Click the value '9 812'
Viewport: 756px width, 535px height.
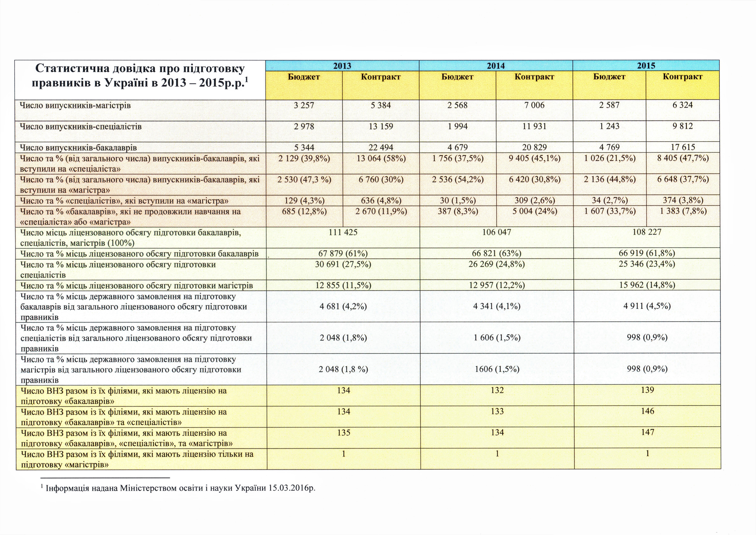(683, 126)
